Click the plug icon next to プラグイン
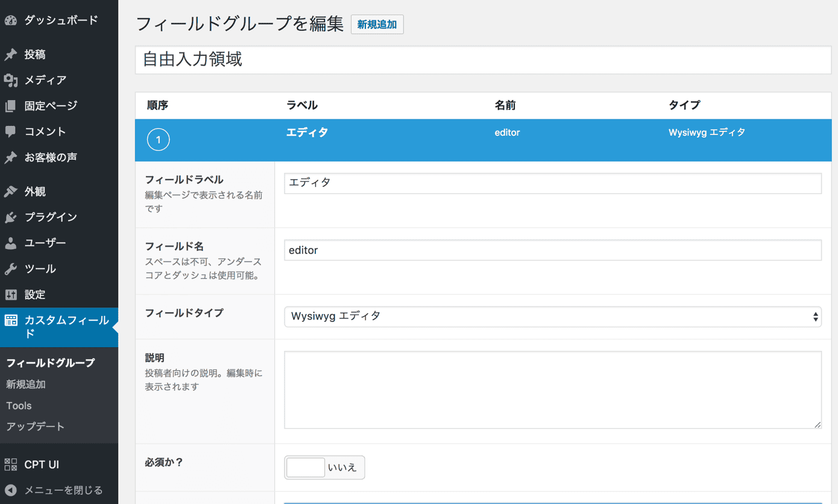The image size is (838, 504). [11, 218]
